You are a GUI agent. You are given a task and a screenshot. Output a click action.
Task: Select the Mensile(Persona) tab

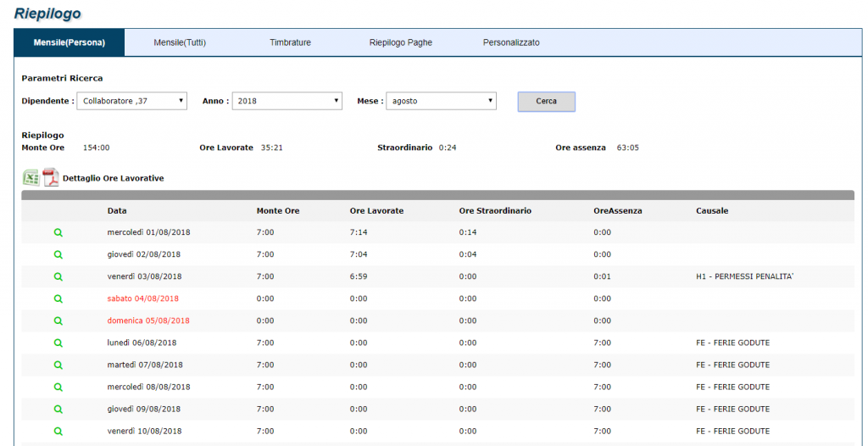tap(70, 42)
